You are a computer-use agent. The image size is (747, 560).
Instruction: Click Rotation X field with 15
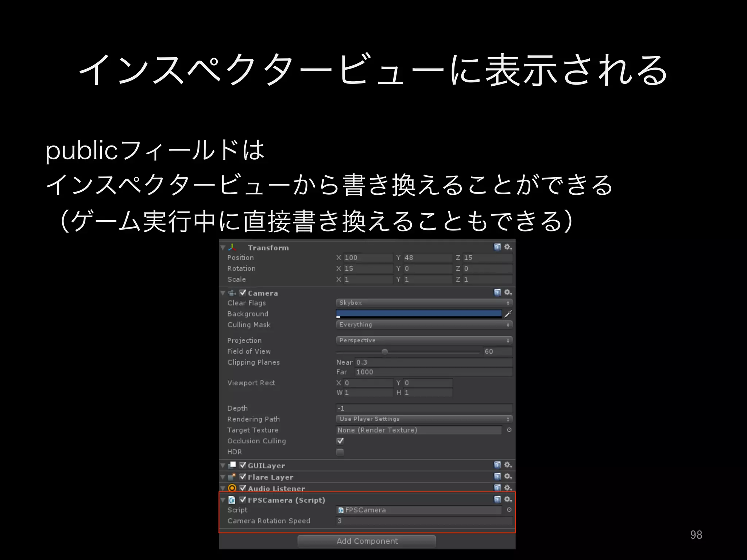tap(368, 268)
